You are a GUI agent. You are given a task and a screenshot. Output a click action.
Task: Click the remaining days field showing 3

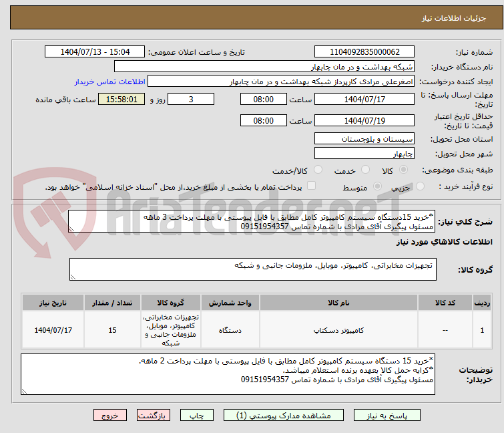click(x=191, y=99)
